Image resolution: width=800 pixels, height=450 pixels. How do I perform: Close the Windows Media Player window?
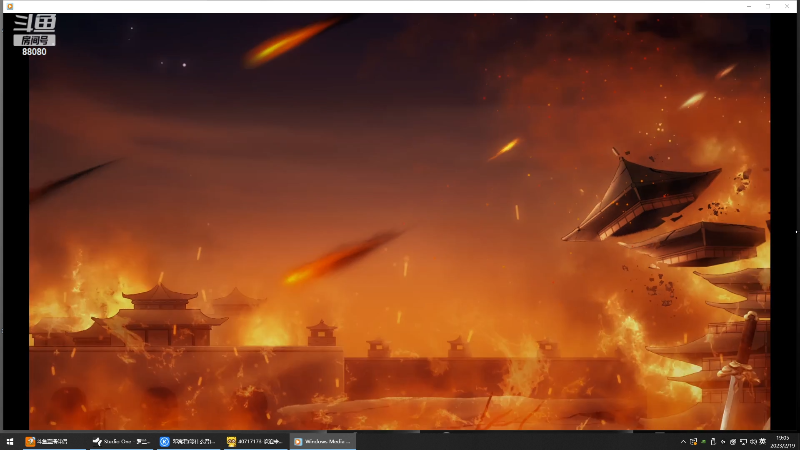(x=787, y=6)
